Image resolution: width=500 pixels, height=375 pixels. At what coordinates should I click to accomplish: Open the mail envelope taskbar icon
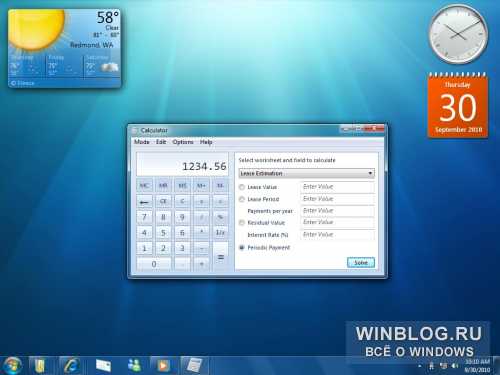[x=103, y=366]
